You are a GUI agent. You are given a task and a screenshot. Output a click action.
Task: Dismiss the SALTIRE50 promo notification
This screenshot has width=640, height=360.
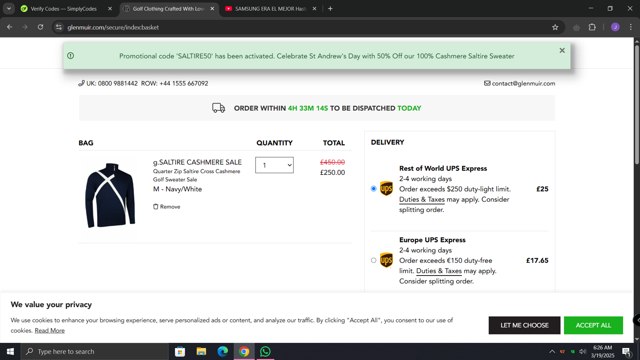[x=562, y=51]
